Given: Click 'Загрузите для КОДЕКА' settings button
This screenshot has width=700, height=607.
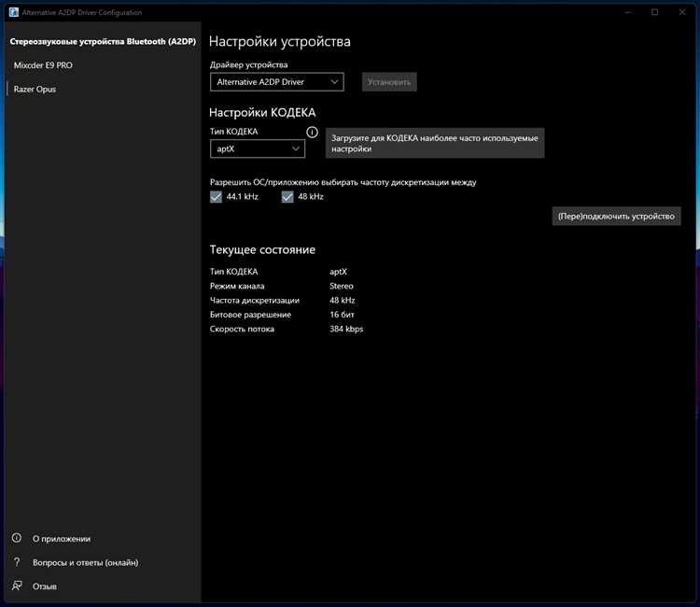Looking at the screenshot, I should coord(435,144).
